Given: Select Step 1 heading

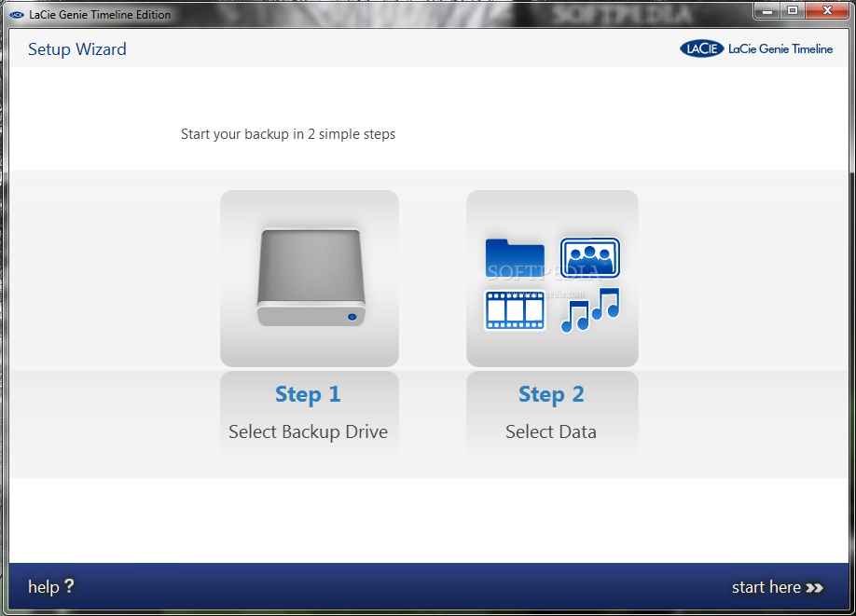Looking at the screenshot, I should [x=308, y=394].
